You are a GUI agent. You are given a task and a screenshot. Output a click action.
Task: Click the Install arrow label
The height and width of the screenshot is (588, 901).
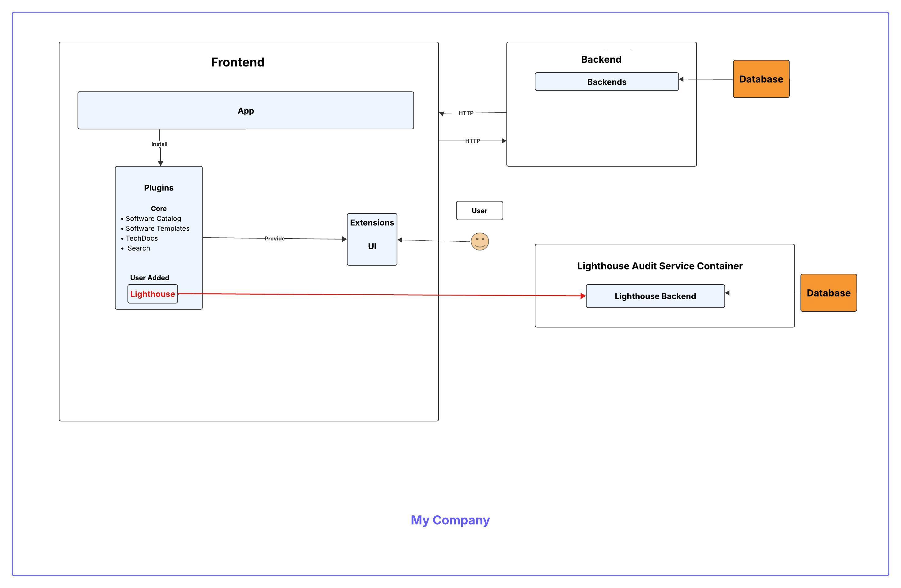159,144
